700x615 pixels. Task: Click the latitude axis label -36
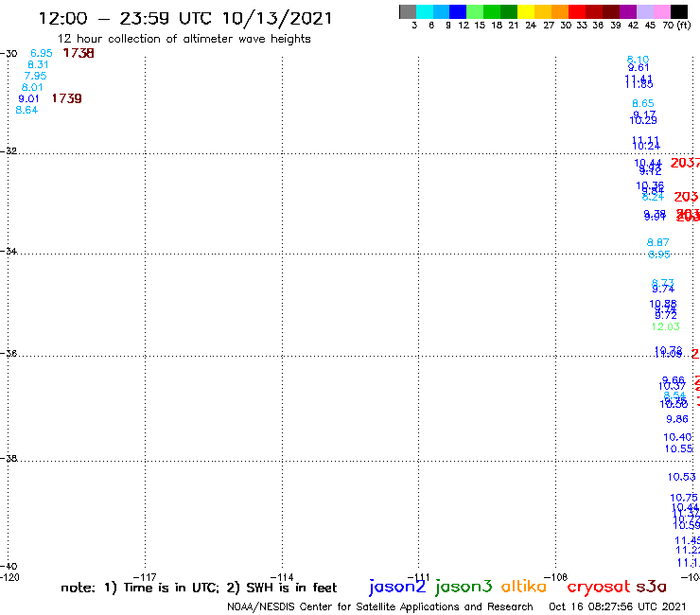pos(9,353)
